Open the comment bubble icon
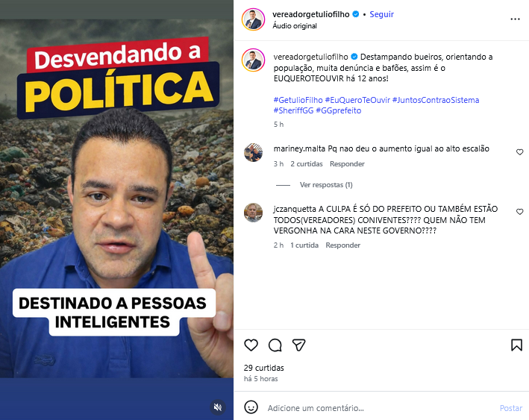 (275, 345)
